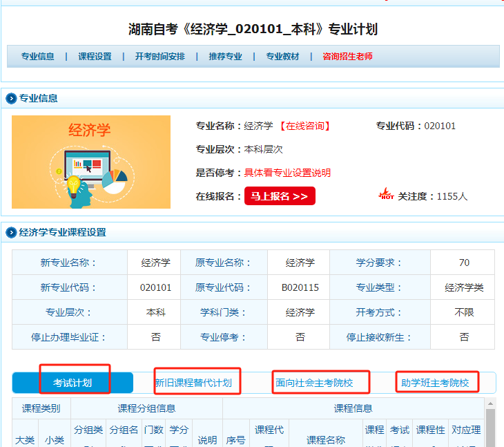Switch to 助学班主考院校 tab

pos(435,383)
